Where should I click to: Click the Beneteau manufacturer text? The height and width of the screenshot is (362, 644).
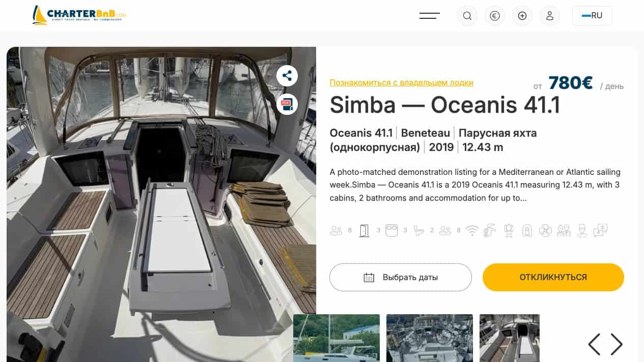point(426,133)
